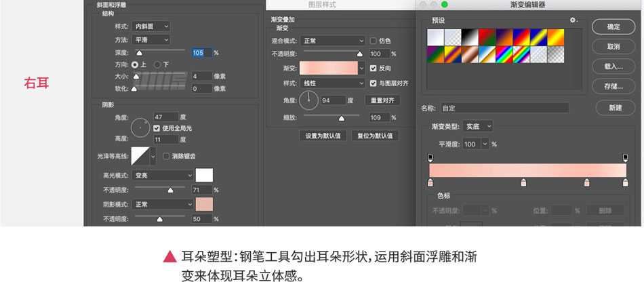Uncheck the 反向 reverse checkbox

tap(373, 68)
